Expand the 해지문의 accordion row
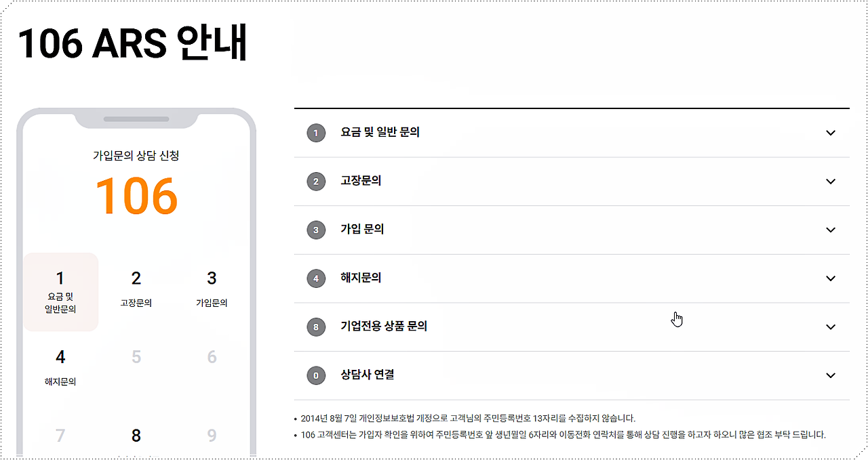Image resolution: width=868 pixels, height=460 pixels. [830, 278]
